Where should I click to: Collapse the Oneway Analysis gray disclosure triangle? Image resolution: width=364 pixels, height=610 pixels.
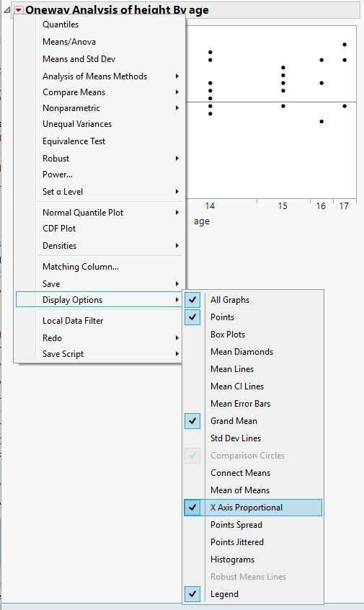(x=7, y=11)
